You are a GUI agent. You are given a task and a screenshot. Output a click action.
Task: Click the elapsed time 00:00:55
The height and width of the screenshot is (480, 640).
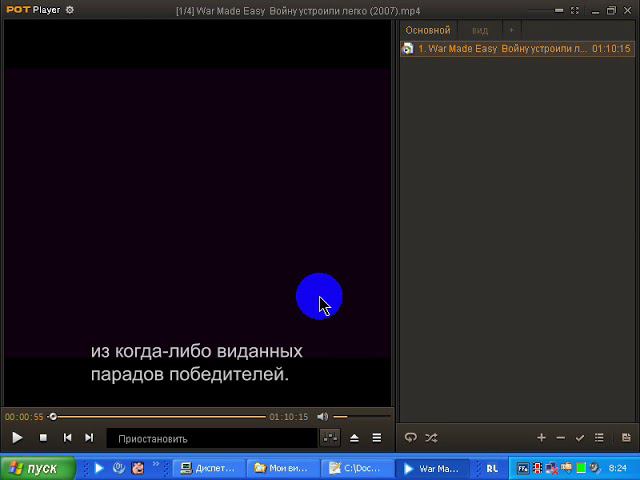(x=24, y=417)
